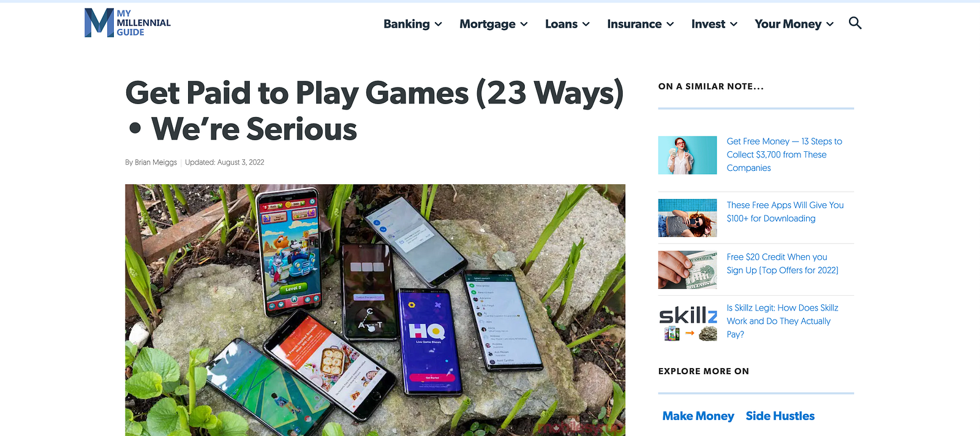
Task: Click the pool sunglasses woman thumbnail
Action: tap(687, 218)
